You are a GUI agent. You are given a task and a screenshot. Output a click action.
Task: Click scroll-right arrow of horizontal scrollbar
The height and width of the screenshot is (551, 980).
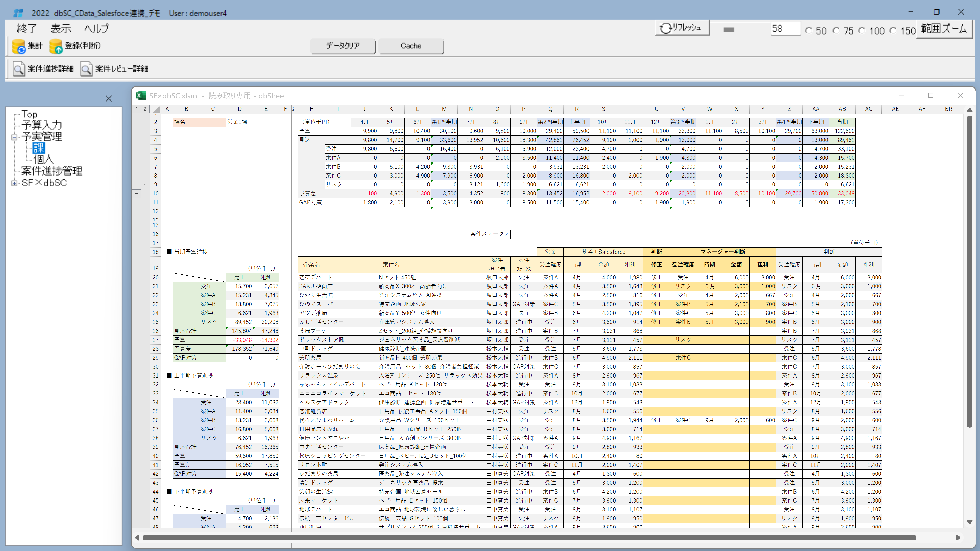click(958, 538)
